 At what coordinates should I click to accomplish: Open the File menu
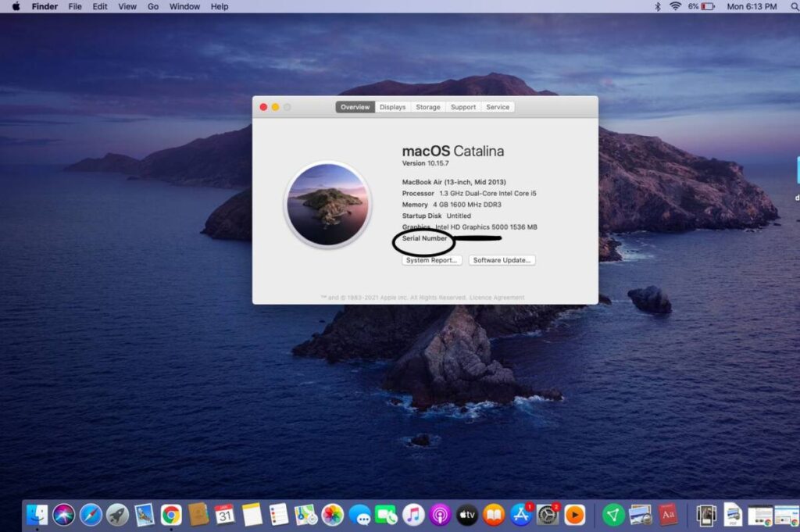tap(75, 6)
